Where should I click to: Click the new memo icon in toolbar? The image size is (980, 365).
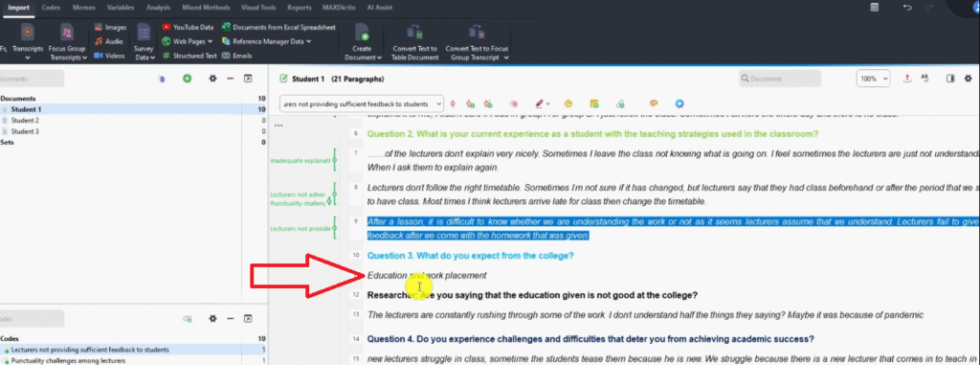593,103
